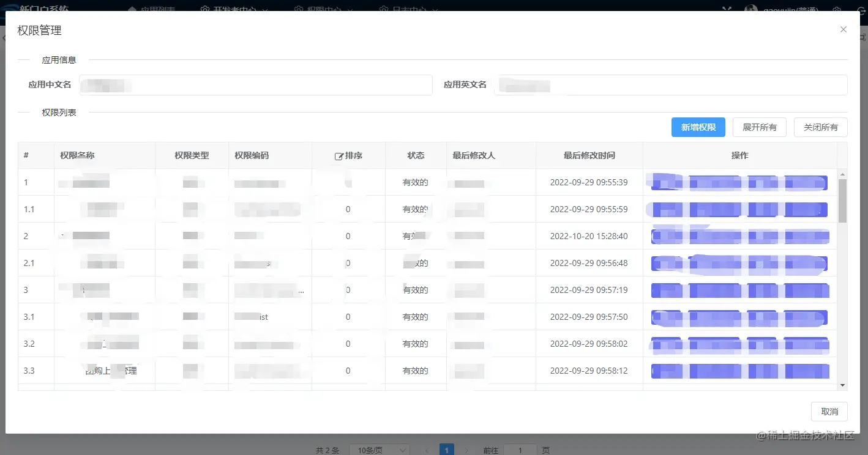The width and height of the screenshot is (868, 455).
Task: Click row number 2.1 in the table
Action: 29,263
